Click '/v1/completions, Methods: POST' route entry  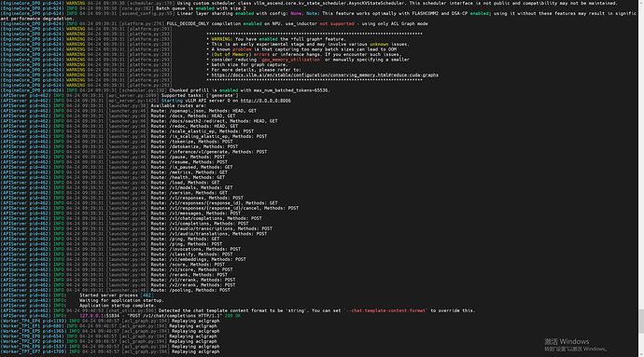pos(200,224)
